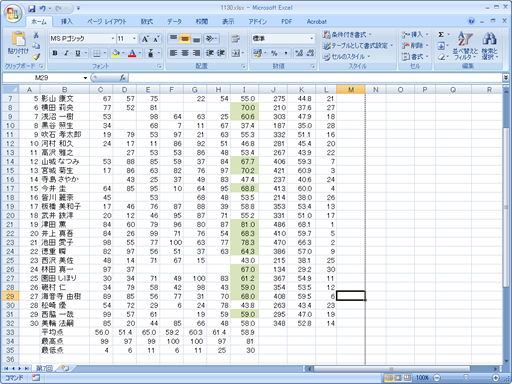Switch to the Data tab
The width and height of the screenshot is (512, 384).
(x=174, y=22)
